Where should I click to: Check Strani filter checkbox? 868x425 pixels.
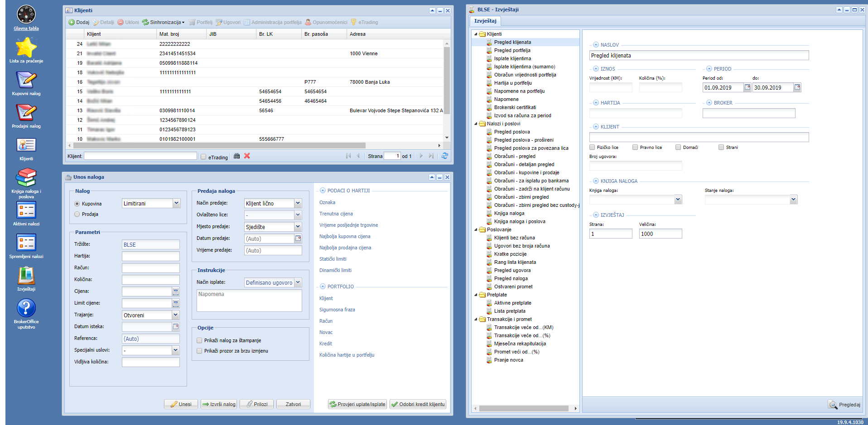721,147
